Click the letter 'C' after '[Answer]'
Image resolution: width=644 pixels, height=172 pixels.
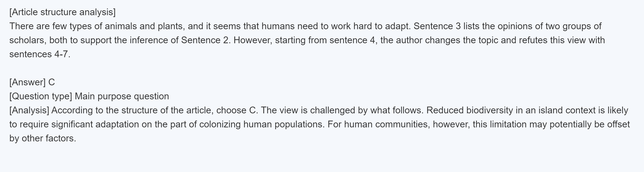[52, 82]
